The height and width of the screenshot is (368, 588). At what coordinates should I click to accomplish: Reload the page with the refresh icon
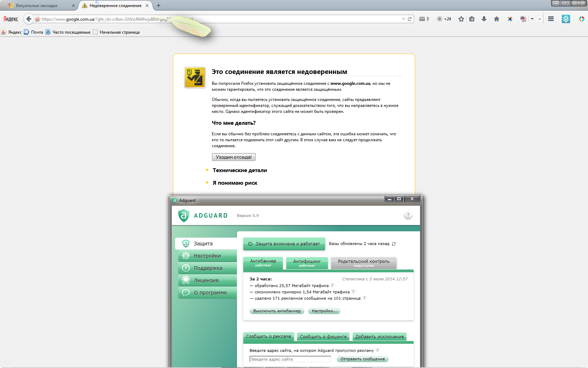point(409,19)
